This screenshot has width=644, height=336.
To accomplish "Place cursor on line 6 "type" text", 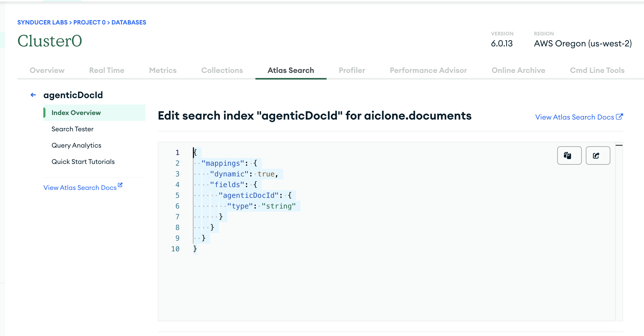I will (240, 206).
